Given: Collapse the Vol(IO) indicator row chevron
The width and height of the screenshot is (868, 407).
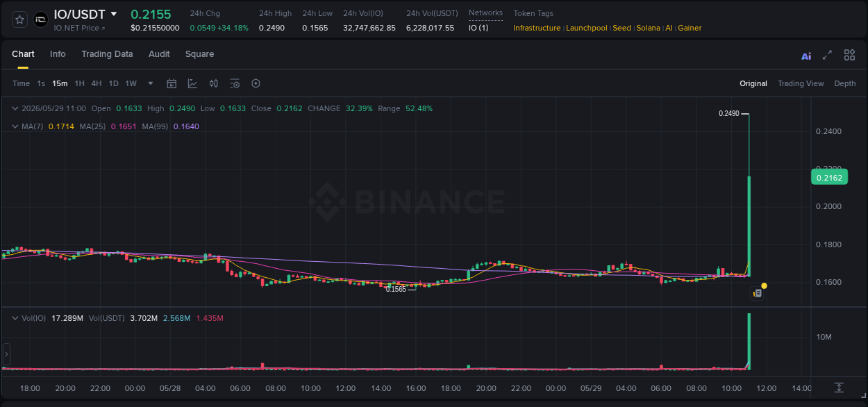Looking at the screenshot, I should coord(15,318).
